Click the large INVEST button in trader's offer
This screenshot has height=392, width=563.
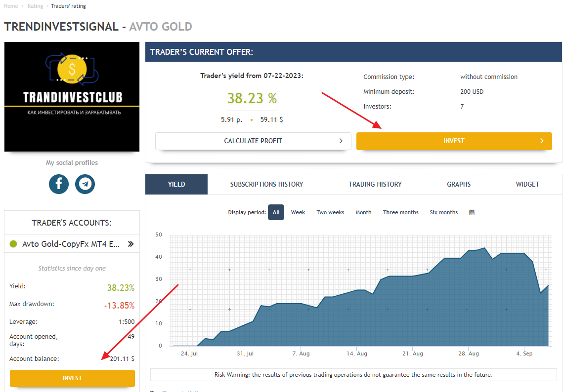[454, 141]
